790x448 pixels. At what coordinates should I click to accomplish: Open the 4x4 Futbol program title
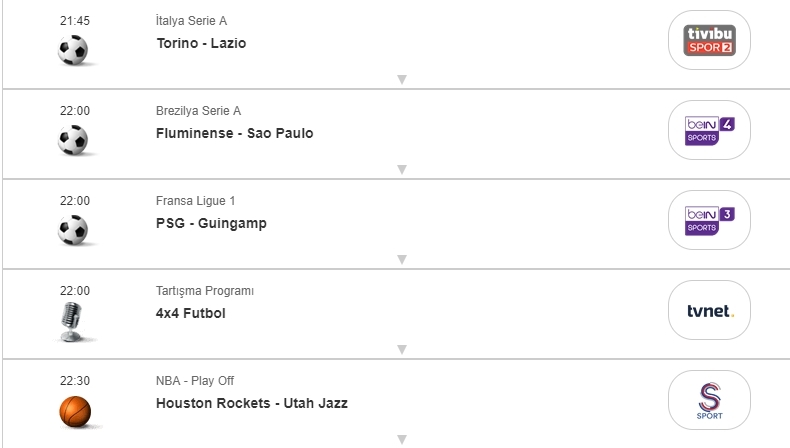(x=190, y=313)
